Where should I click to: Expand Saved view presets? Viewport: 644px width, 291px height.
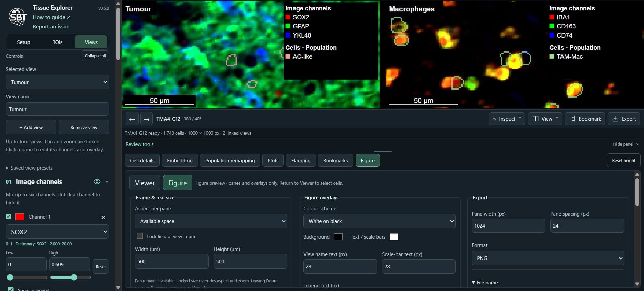pyautogui.click(x=29, y=168)
